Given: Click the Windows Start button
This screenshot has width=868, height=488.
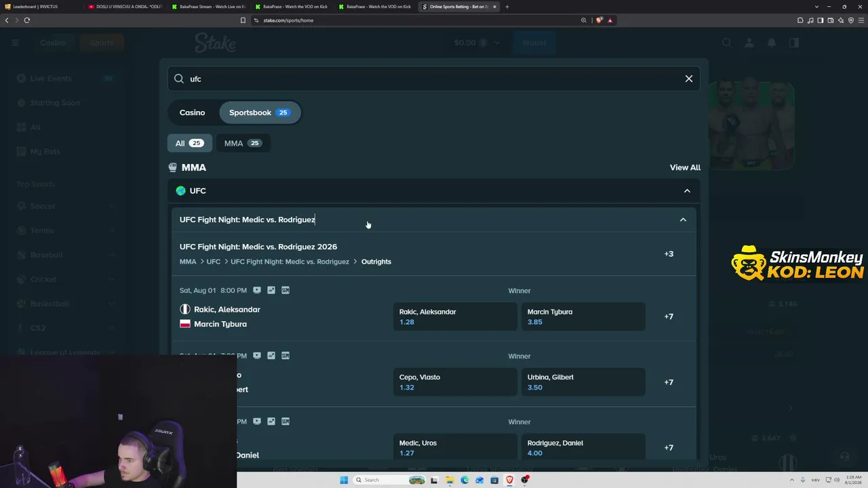Looking at the screenshot, I should pos(344,480).
